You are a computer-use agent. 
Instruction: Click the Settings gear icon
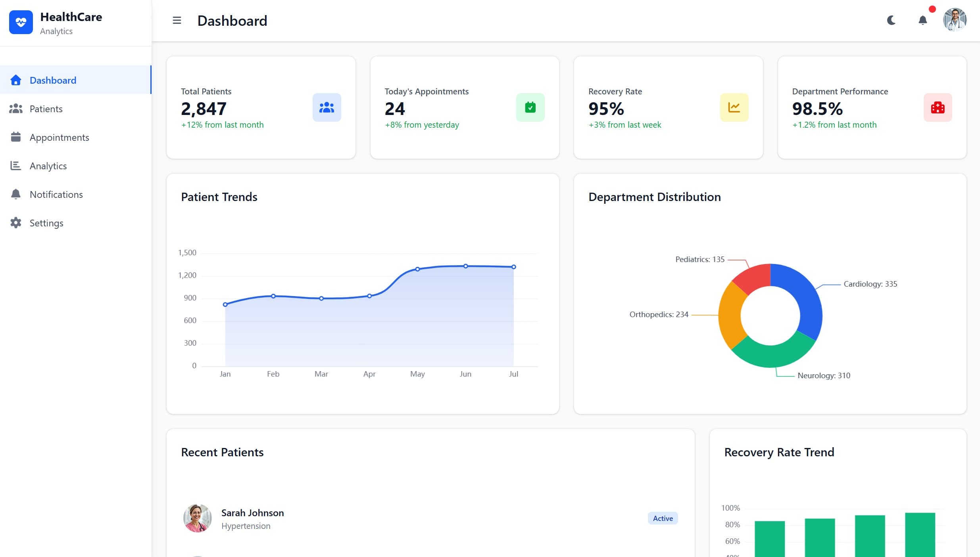[x=15, y=223]
